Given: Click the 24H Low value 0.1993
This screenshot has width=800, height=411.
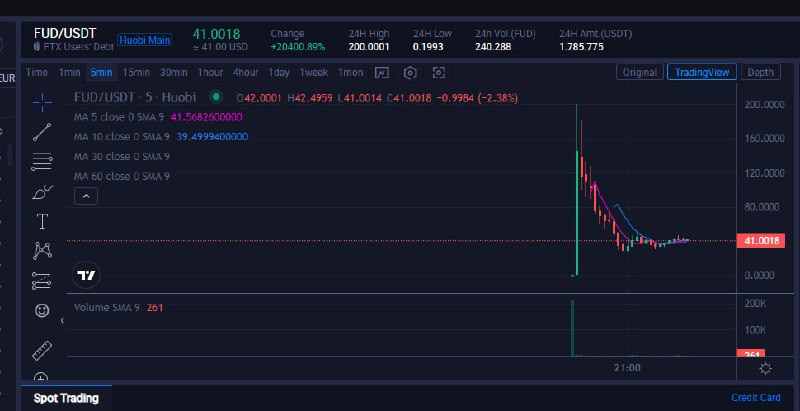Looking at the screenshot, I should pos(428,47).
